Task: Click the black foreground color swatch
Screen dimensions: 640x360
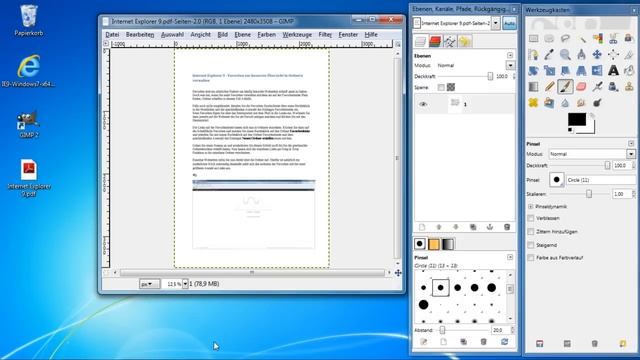Action: (577, 119)
